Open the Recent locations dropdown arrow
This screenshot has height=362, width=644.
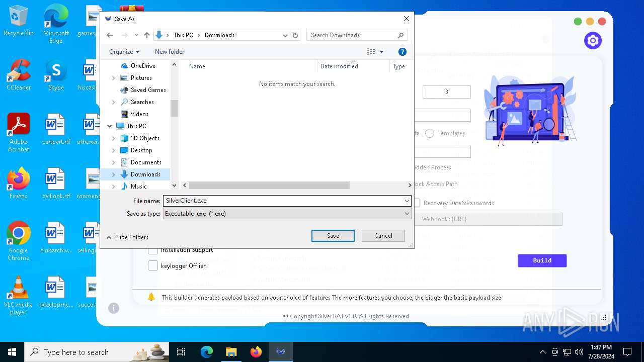tap(136, 35)
